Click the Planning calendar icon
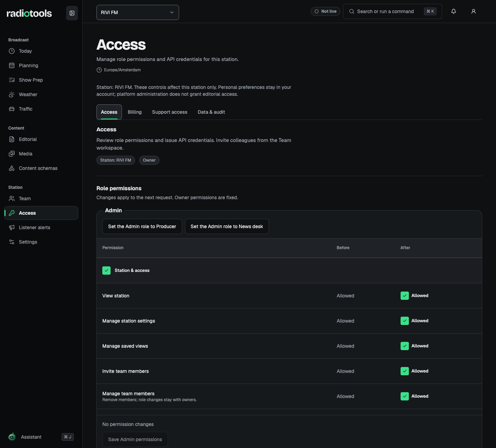The image size is (496, 448). [12, 65]
